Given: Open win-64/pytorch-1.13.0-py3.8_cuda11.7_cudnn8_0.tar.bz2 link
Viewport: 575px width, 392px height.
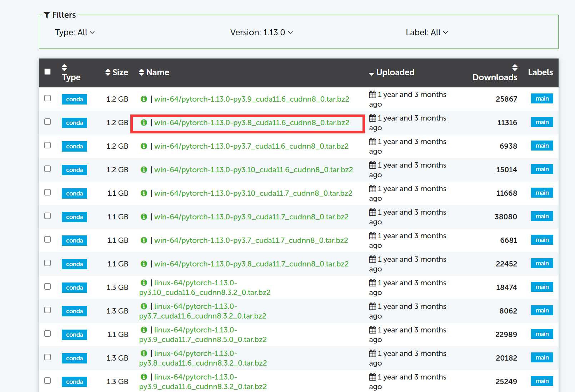Looking at the screenshot, I should tap(251, 264).
